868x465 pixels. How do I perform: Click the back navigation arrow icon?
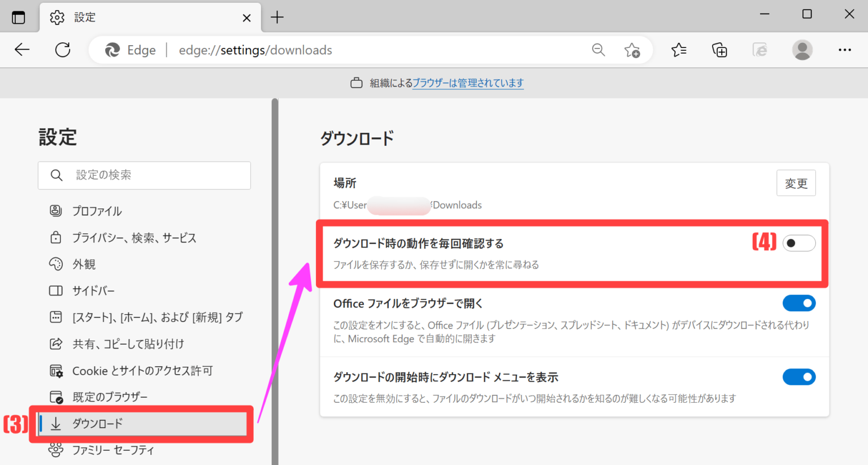click(22, 50)
